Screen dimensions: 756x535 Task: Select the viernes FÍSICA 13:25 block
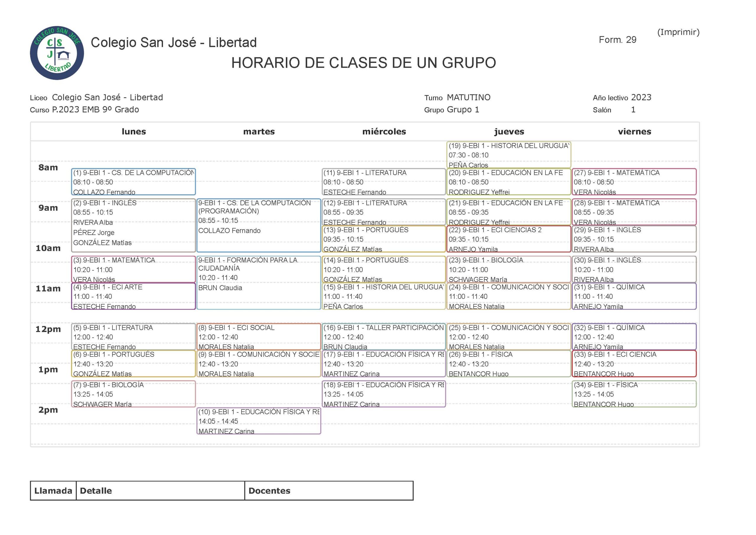634,394
